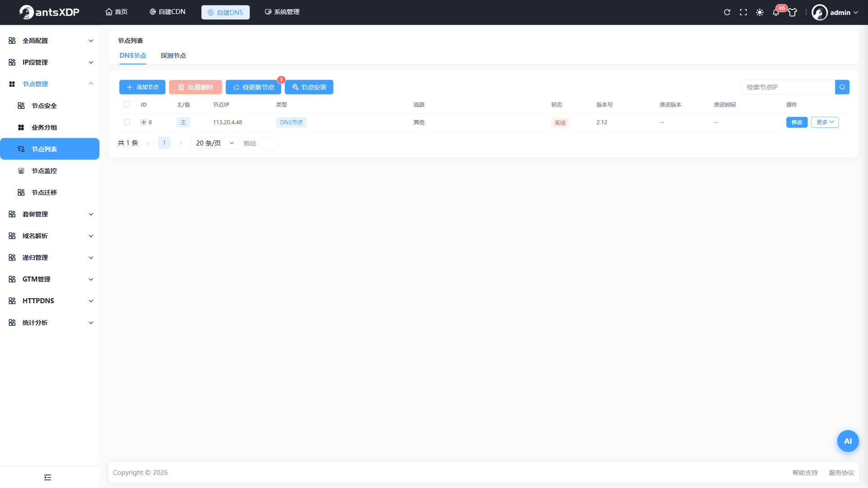Screen dimensions: 868x488
Task: Click 添加节点 button
Action: coord(142,87)
